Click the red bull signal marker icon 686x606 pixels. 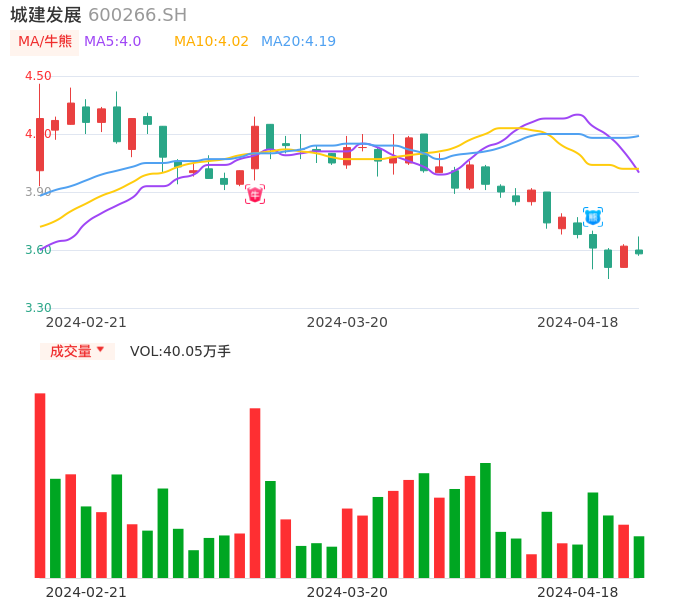click(x=255, y=194)
